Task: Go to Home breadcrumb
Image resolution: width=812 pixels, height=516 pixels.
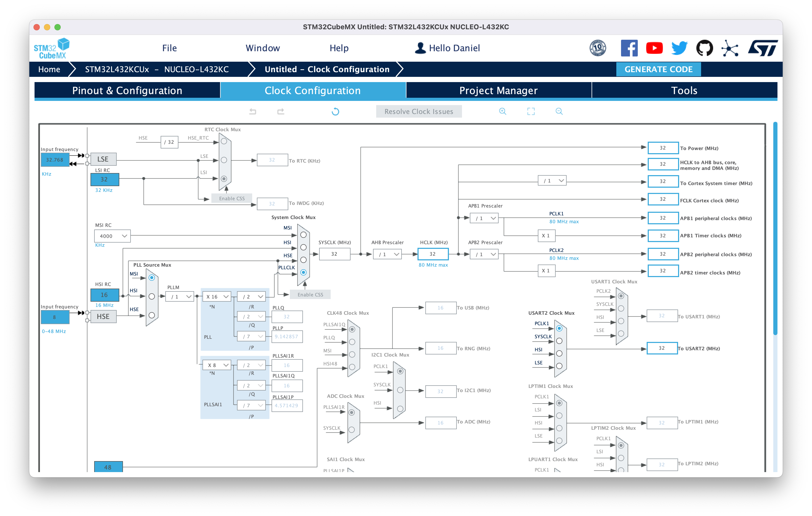Action: pos(49,69)
